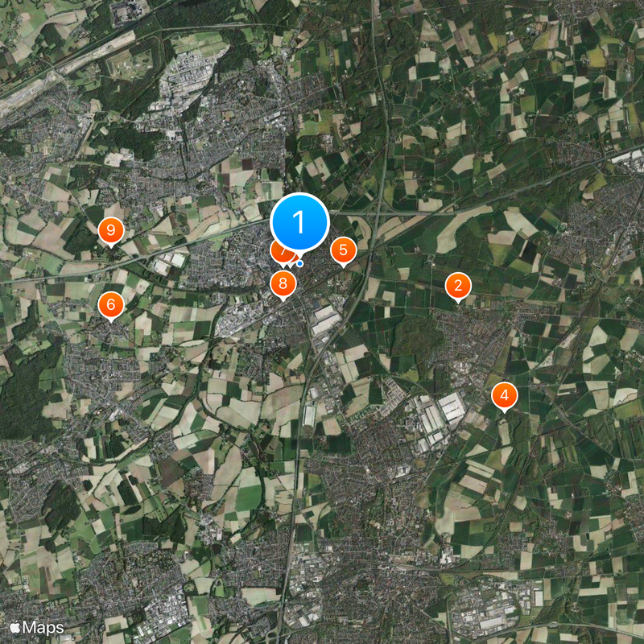Click the small blue current-location dot

coord(300,264)
